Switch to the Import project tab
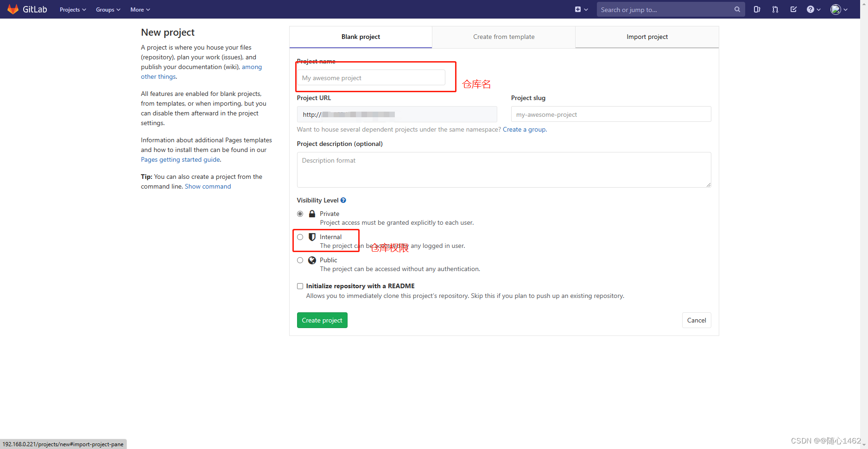 pyautogui.click(x=647, y=37)
